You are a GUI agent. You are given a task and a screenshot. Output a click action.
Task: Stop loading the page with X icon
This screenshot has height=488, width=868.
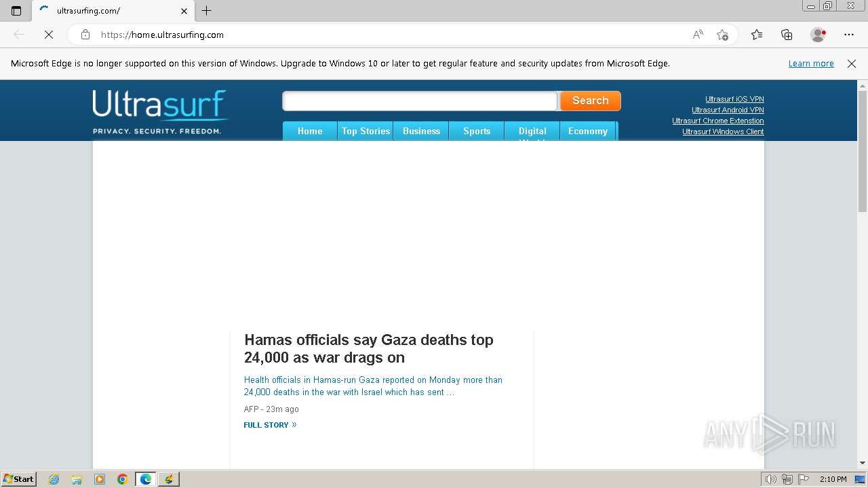49,35
